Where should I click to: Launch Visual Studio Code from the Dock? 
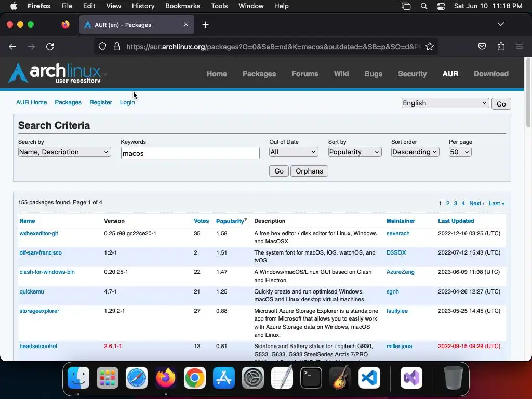(x=369, y=378)
